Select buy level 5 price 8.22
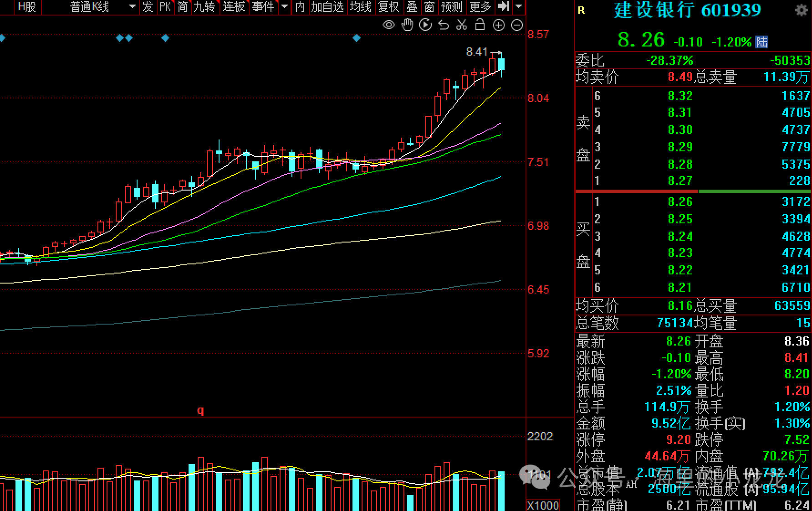Screen dimensions: 812x511 (680, 270)
